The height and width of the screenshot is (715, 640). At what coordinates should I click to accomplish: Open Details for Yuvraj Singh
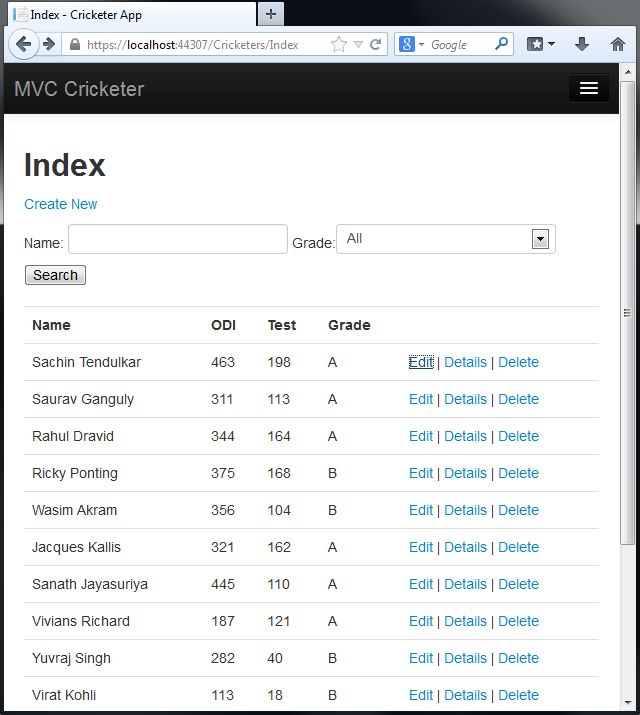tap(465, 658)
